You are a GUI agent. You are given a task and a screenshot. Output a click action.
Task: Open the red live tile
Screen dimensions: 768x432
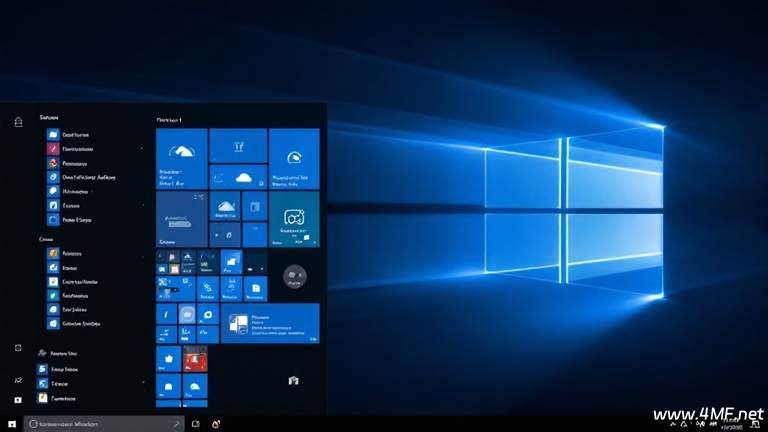click(195, 359)
